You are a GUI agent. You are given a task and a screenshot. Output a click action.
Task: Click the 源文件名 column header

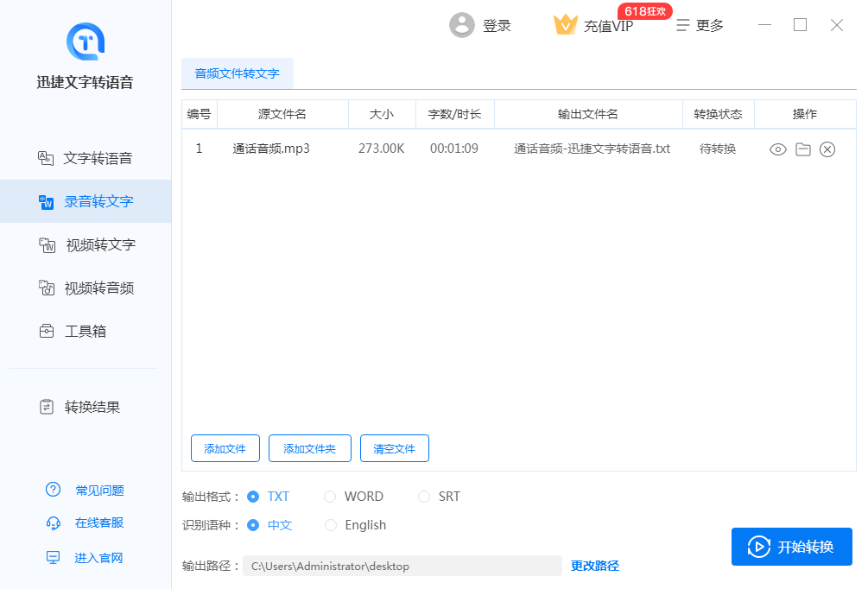click(x=282, y=114)
